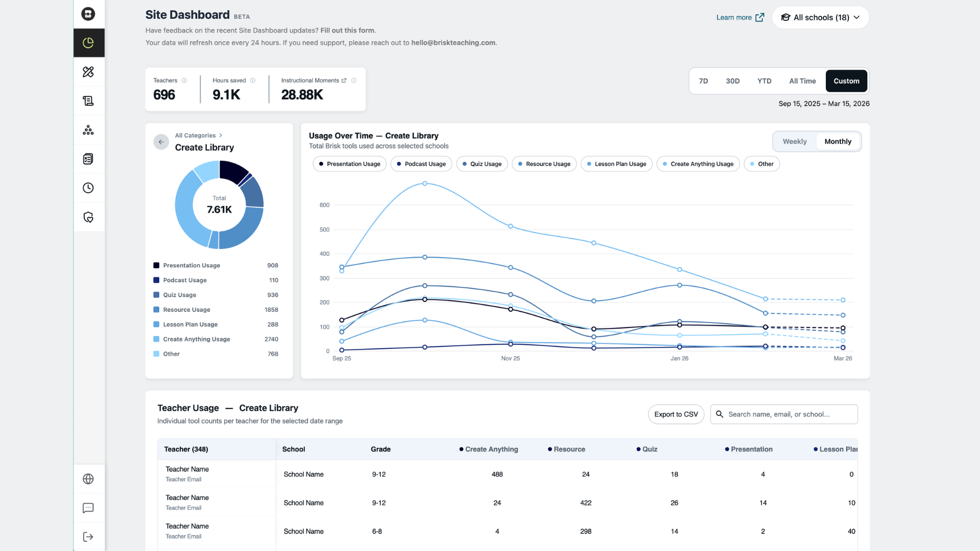Switch chart view to Weekly
This screenshot has width=980, height=551.
click(794, 141)
